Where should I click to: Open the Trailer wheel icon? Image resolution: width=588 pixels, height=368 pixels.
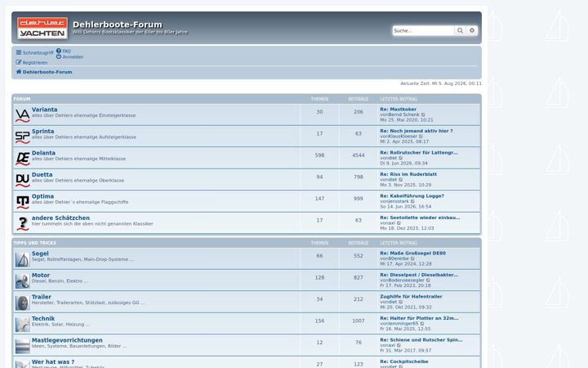[x=23, y=303]
